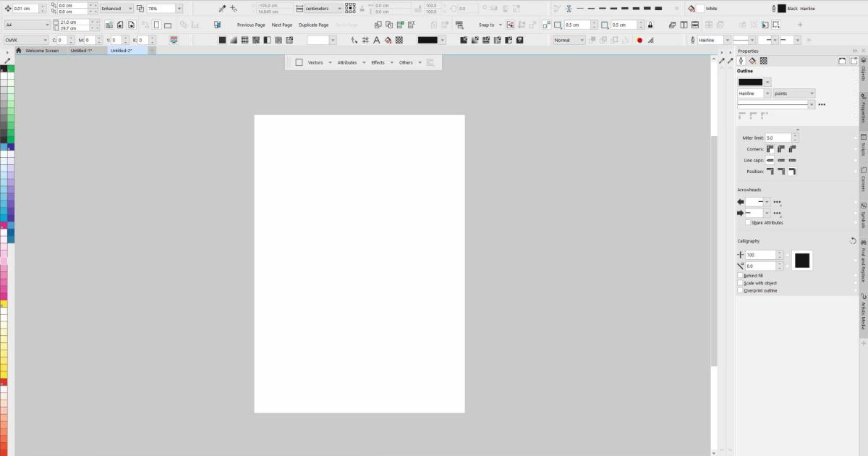The image size is (868, 456).
Task: Select the eyedropper tool in the top toolbar
Action: tap(223, 9)
